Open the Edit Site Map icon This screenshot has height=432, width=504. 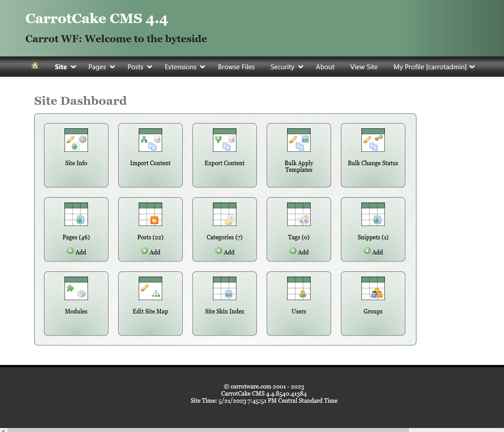point(150,289)
